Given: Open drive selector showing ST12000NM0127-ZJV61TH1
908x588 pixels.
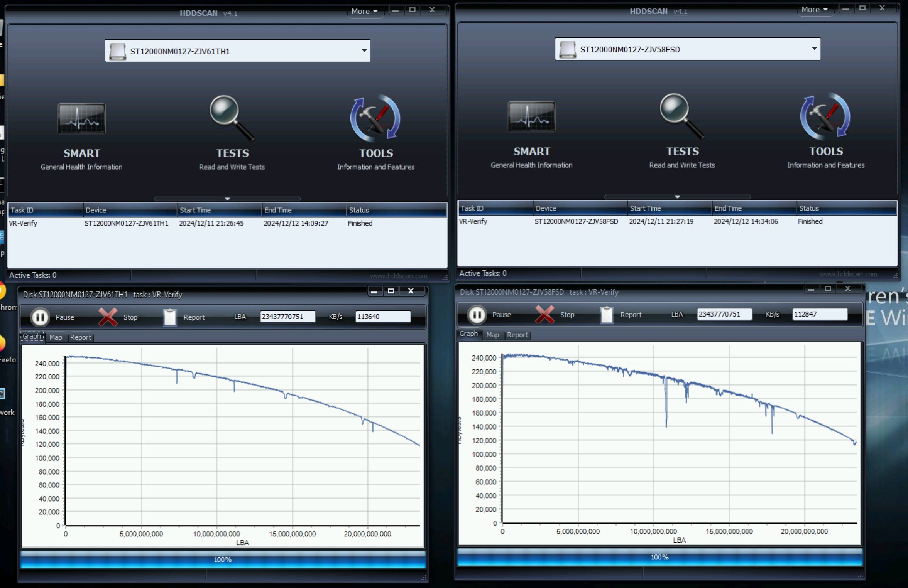Looking at the screenshot, I should (x=364, y=51).
